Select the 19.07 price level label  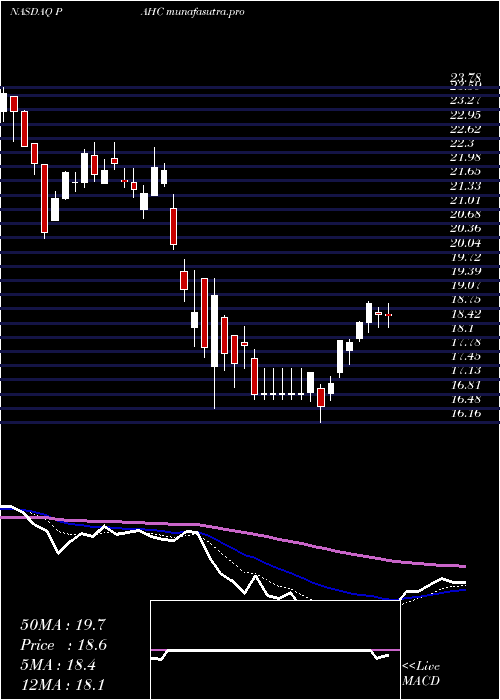click(x=467, y=286)
